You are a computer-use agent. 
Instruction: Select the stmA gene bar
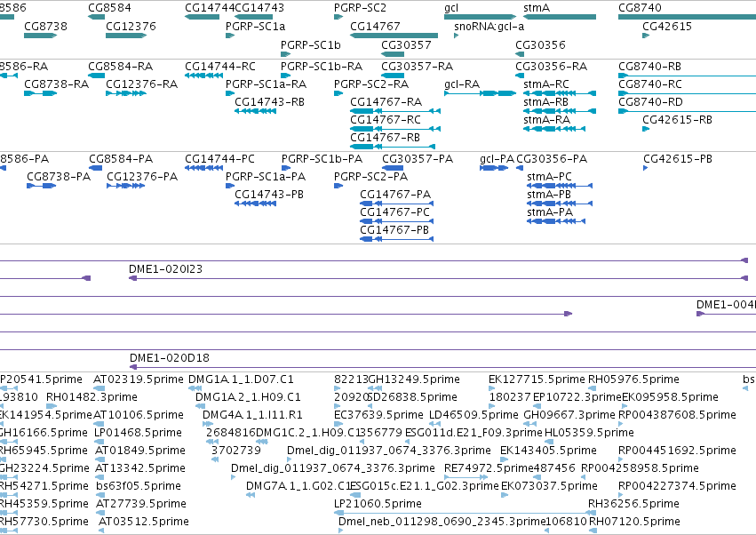(x=560, y=17)
